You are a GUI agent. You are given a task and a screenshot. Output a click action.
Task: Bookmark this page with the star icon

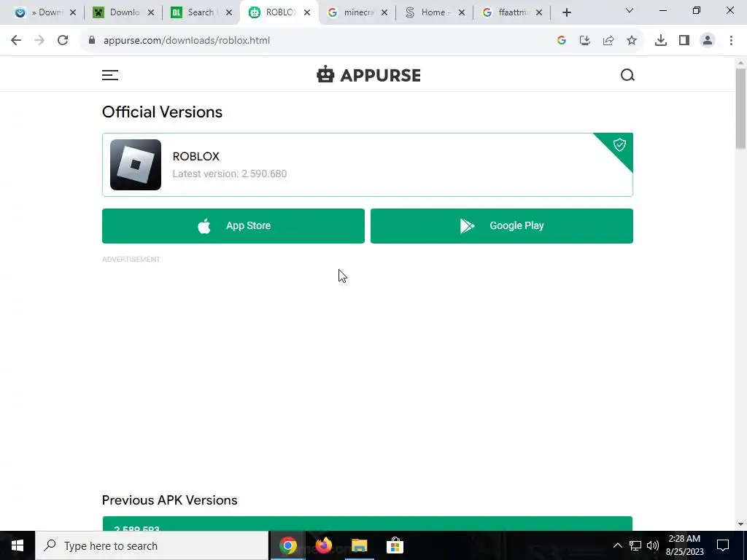point(632,41)
